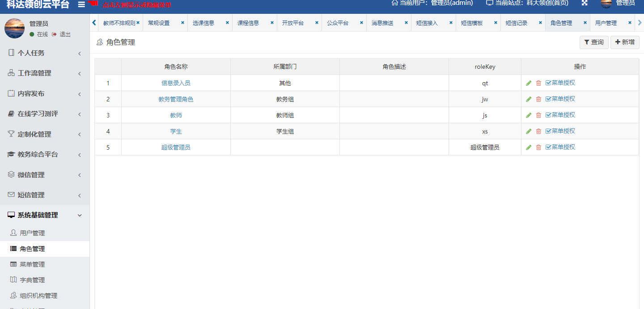Open 用户管理 in the sidebar submenu
The height and width of the screenshot is (309, 644).
pyautogui.click(x=45, y=233)
